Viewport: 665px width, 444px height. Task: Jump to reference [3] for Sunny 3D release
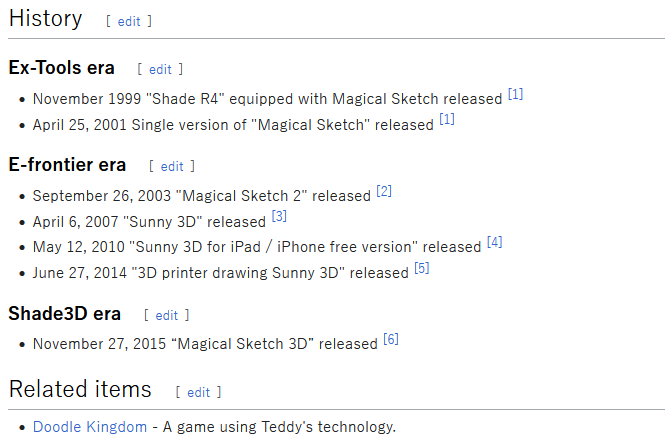click(279, 216)
